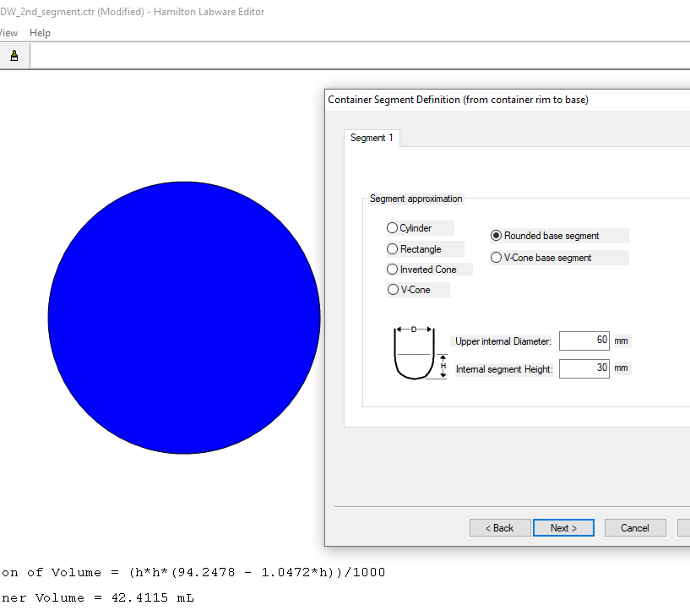
Task: Click the container volume 42.4115 mL text
Action: 101,597
